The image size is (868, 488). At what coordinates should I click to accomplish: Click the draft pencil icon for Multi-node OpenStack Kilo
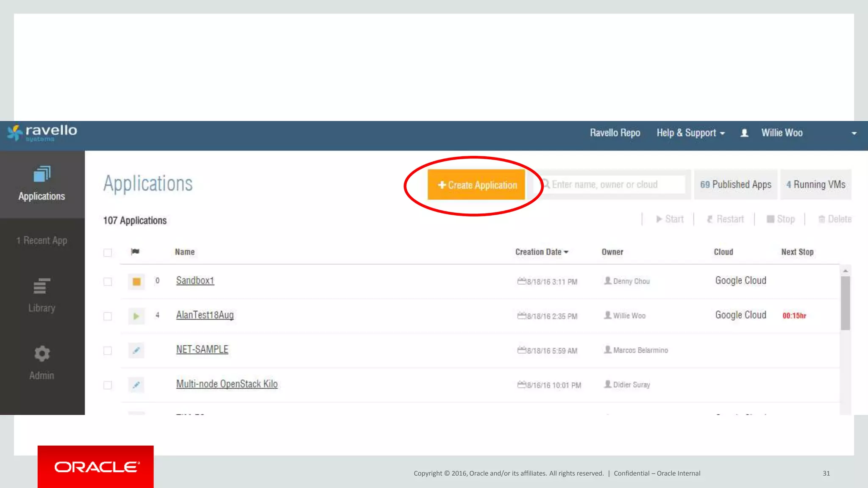coord(136,385)
